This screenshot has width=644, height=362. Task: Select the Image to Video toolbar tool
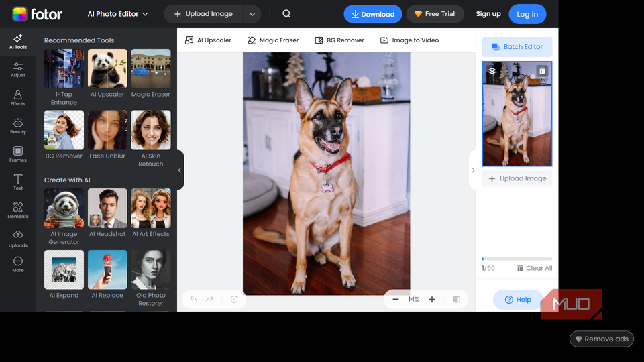[x=409, y=40]
